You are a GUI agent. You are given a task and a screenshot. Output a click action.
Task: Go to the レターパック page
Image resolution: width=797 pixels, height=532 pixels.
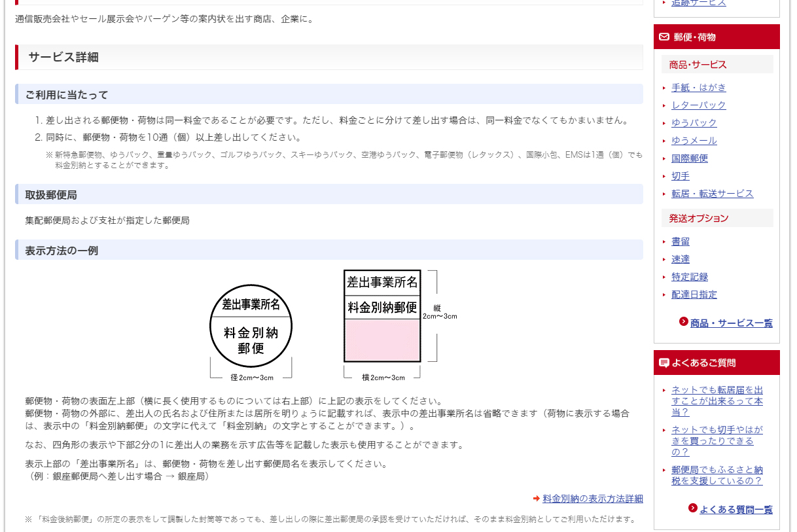click(x=698, y=105)
